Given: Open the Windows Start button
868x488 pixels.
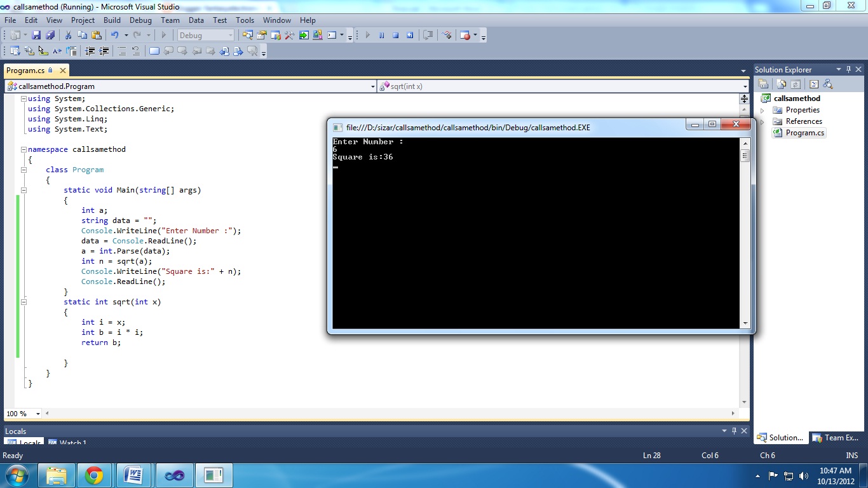Looking at the screenshot, I should [x=16, y=475].
